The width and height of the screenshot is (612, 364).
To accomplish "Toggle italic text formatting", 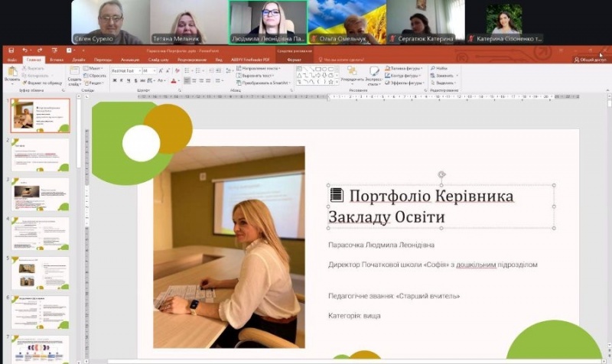I will pos(121,81).
